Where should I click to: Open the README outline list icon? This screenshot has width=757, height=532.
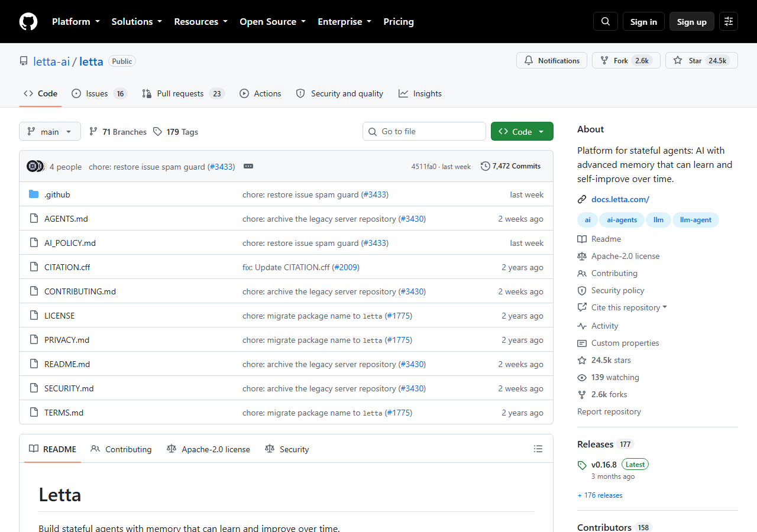(538, 449)
